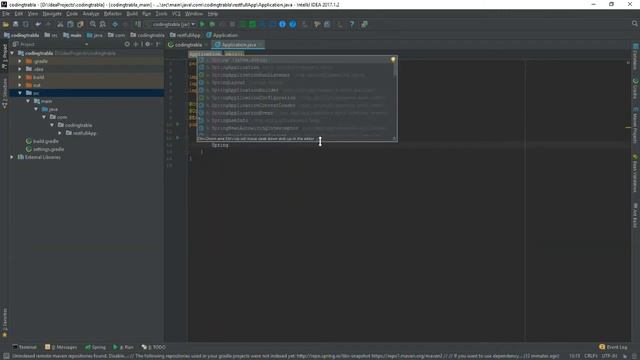Click the Build project toolbar icon
Viewport: 640px width, 360px height.
(x=138, y=24)
